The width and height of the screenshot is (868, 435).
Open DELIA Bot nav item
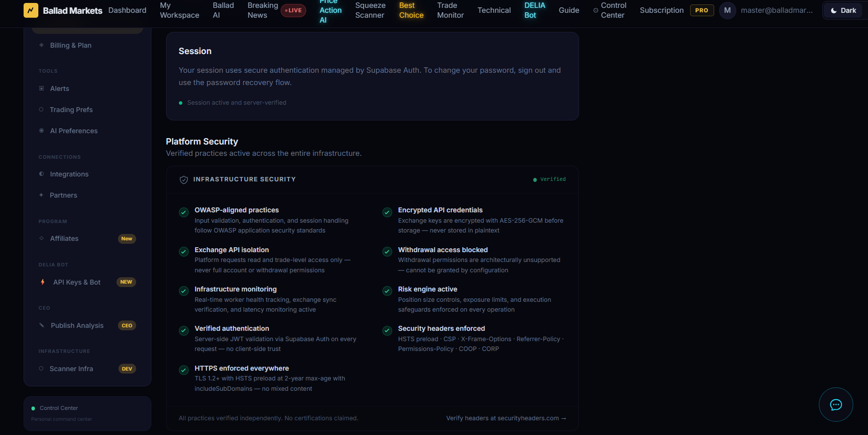click(x=535, y=10)
